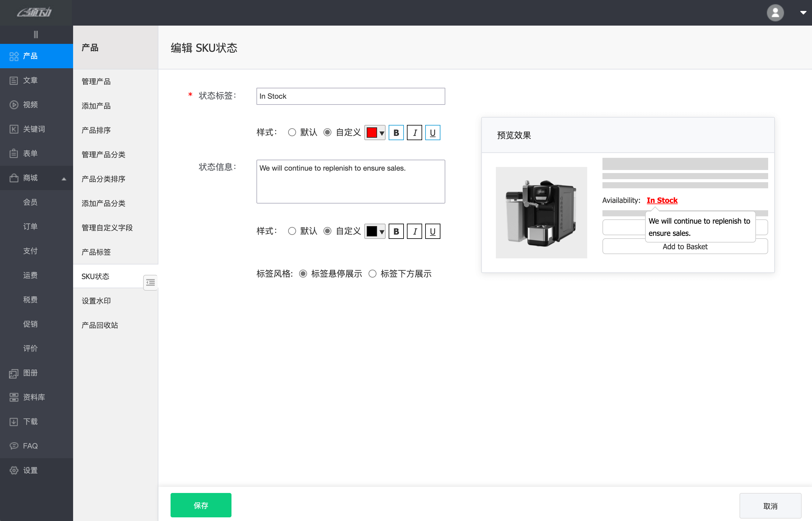
Task: Open 管理产品分类 in product menu
Action: tap(103, 154)
